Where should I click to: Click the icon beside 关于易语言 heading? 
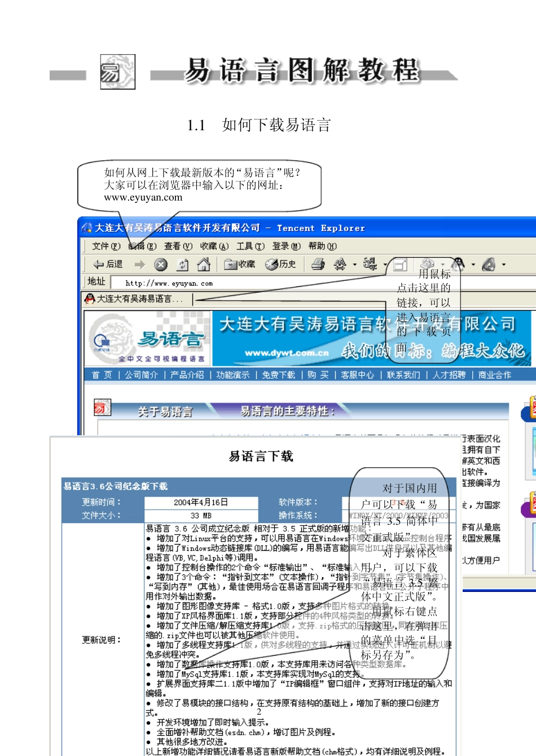click(x=102, y=408)
